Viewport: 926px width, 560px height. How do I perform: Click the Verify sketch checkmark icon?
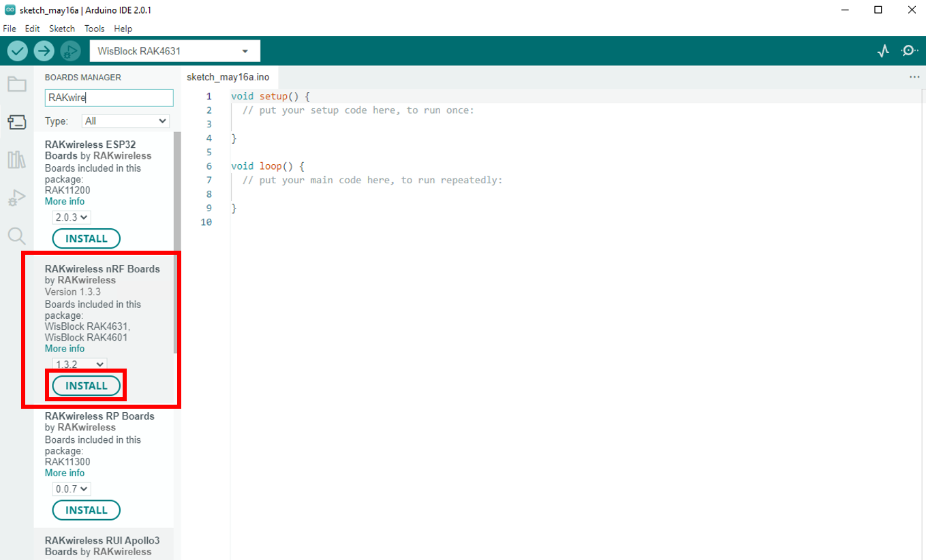coord(17,51)
